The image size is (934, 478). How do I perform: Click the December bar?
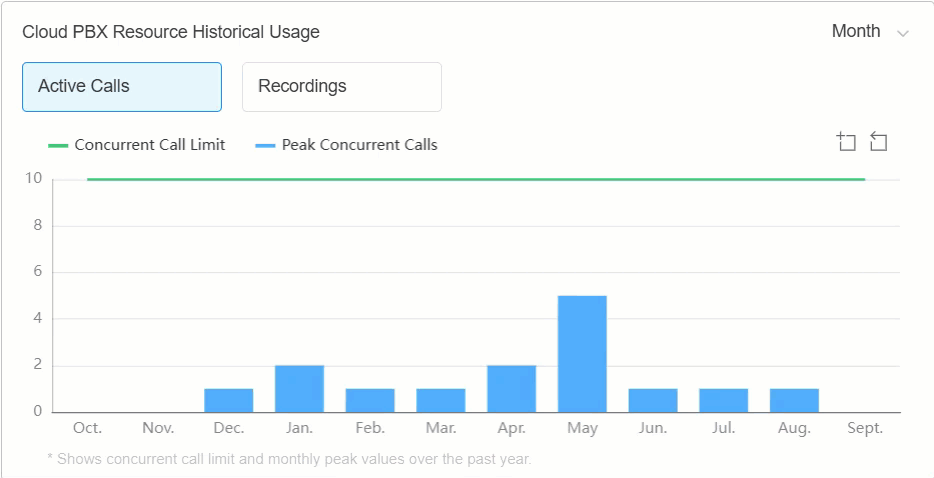[x=228, y=400]
